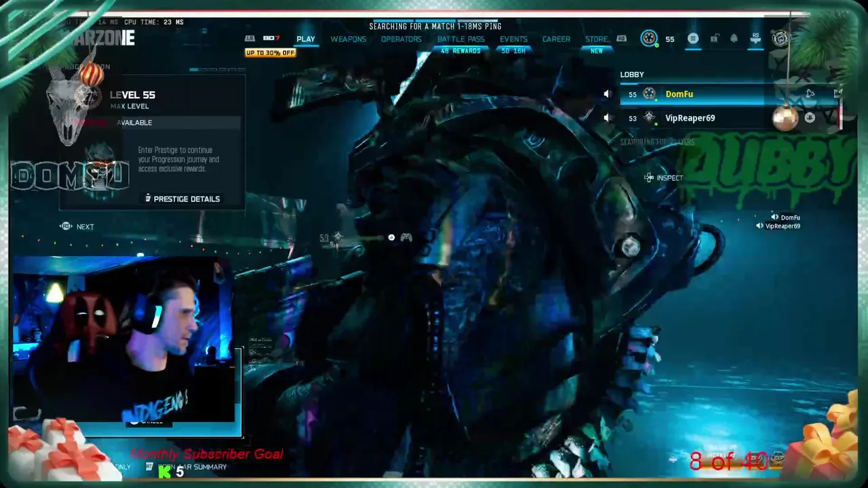Viewport: 868px width, 488px height.
Task: Click the Monthly Subscriber Goal overlay text
Action: tap(207, 454)
